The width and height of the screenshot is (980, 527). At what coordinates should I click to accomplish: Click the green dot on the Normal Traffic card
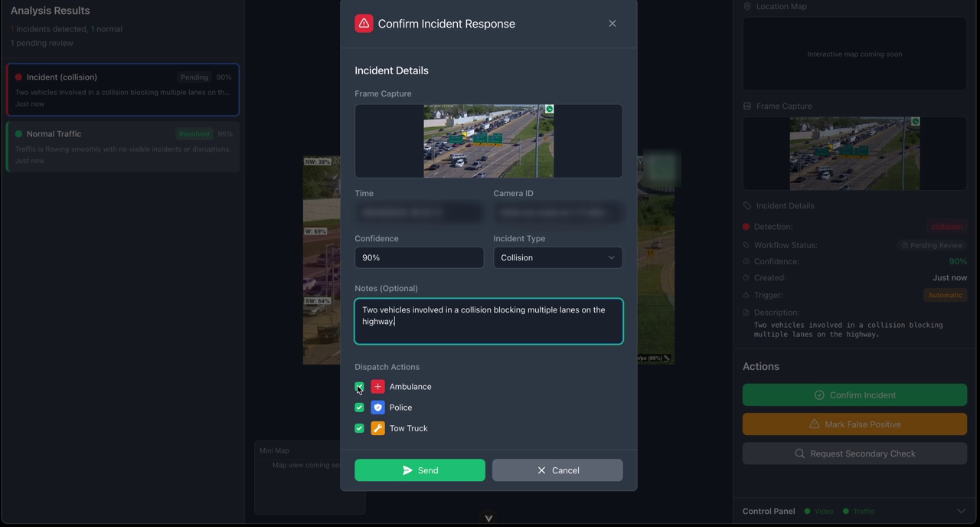[x=18, y=134]
